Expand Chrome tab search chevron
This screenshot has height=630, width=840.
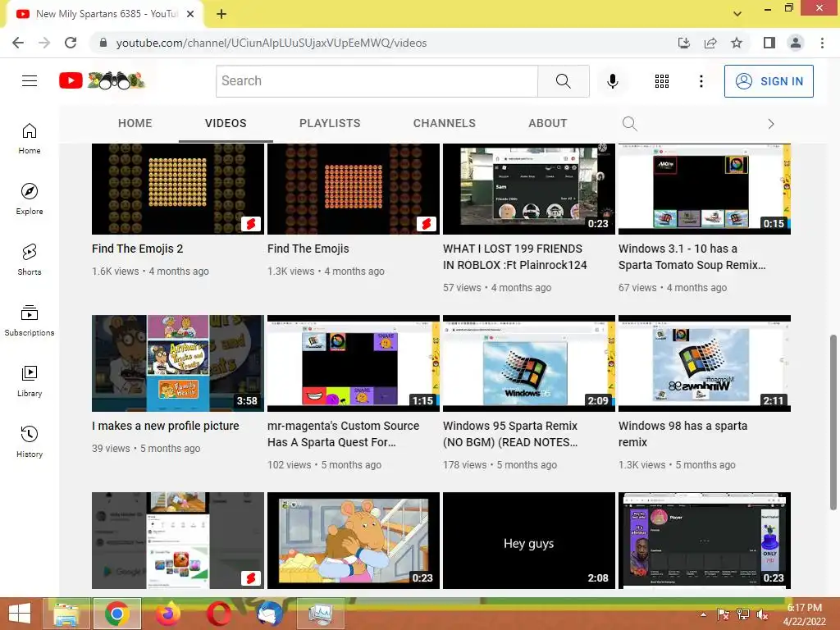coord(737,13)
